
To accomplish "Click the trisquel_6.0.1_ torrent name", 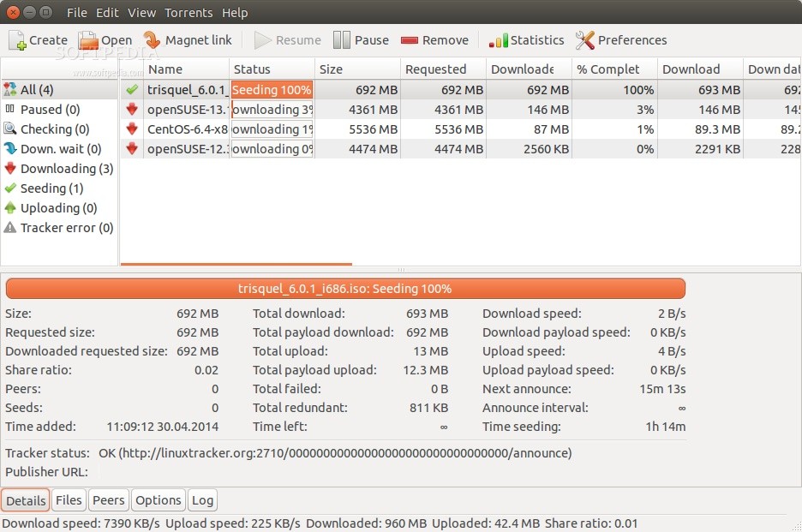I will pyautogui.click(x=187, y=89).
